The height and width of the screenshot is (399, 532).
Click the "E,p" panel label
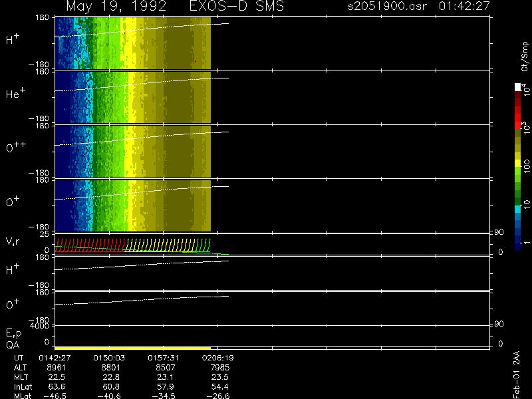pyautogui.click(x=13, y=334)
